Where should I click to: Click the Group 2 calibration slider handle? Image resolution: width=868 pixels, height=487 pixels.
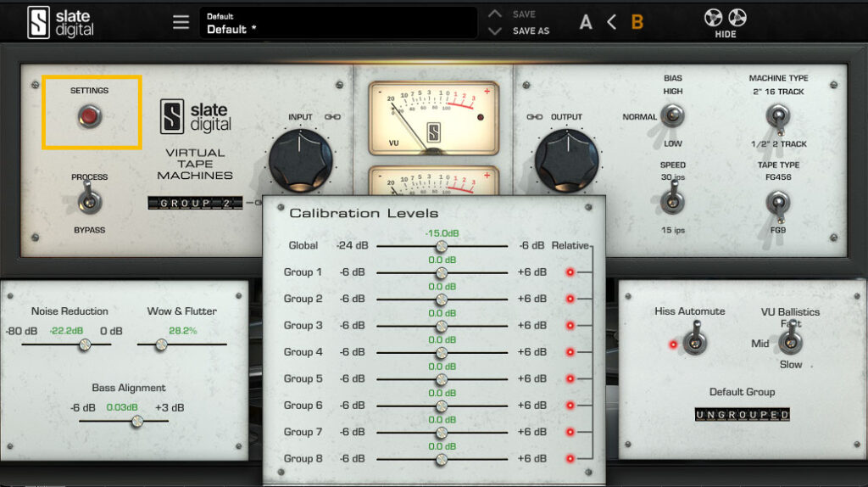[441, 299]
